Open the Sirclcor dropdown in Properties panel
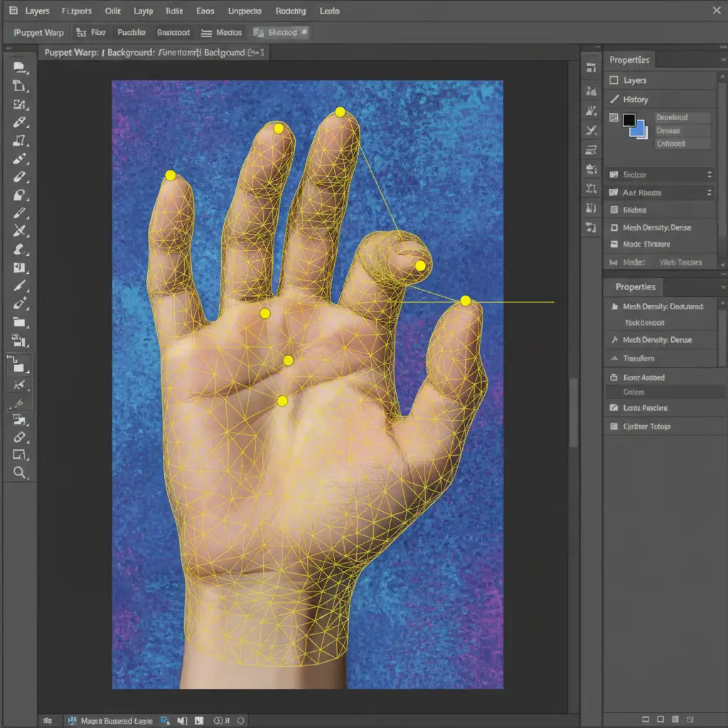 point(709,174)
